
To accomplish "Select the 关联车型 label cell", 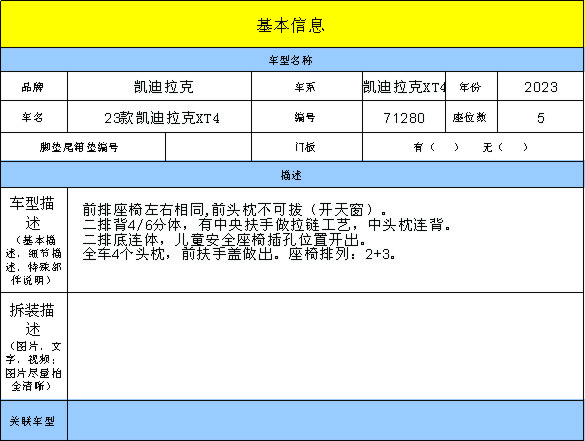I will [x=34, y=420].
